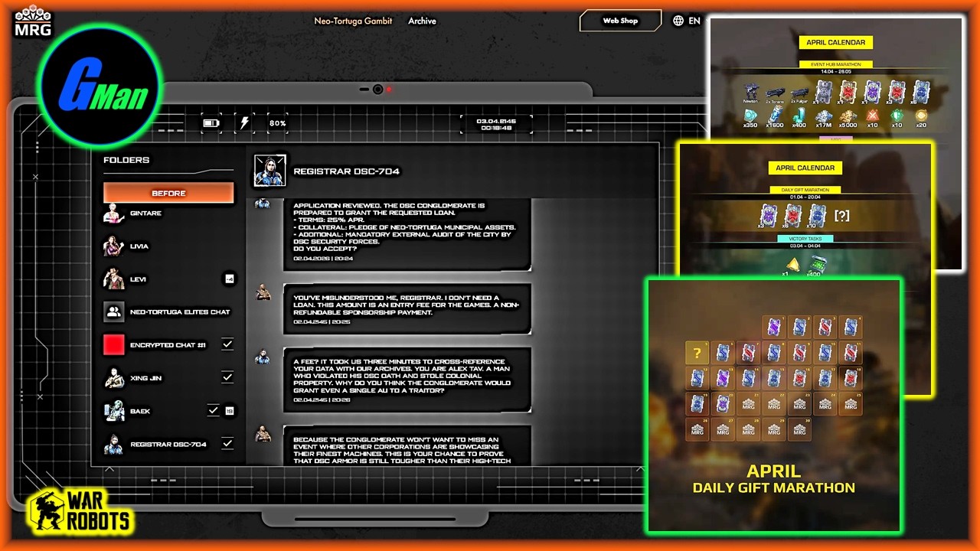Open the Web Shop button
The height and width of the screenshot is (551, 980).
[620, 21]
